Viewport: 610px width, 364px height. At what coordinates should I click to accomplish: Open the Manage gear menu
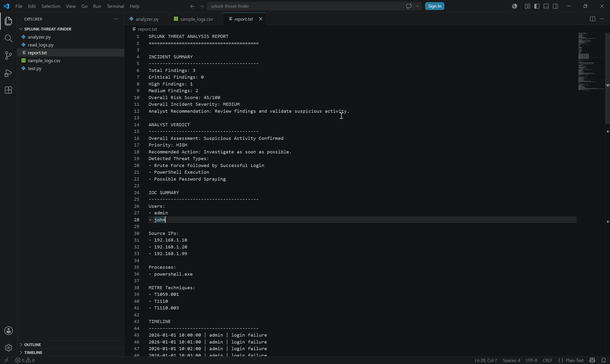coord(8,348)
